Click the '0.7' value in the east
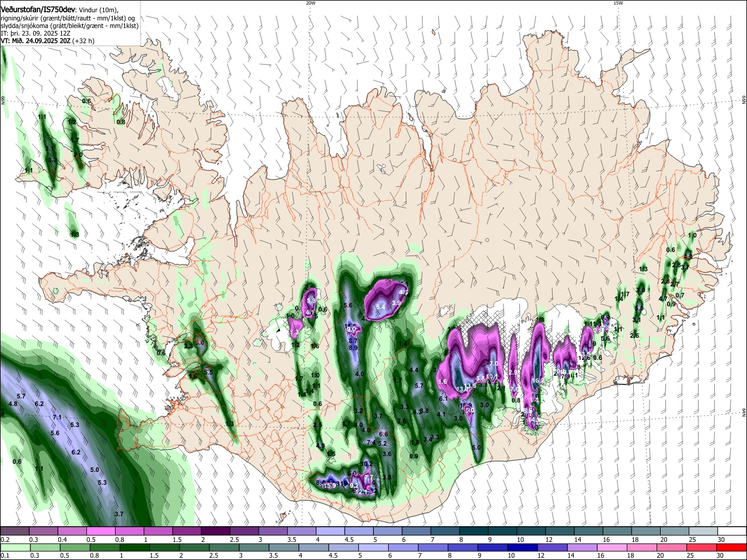 coord(680,295)
